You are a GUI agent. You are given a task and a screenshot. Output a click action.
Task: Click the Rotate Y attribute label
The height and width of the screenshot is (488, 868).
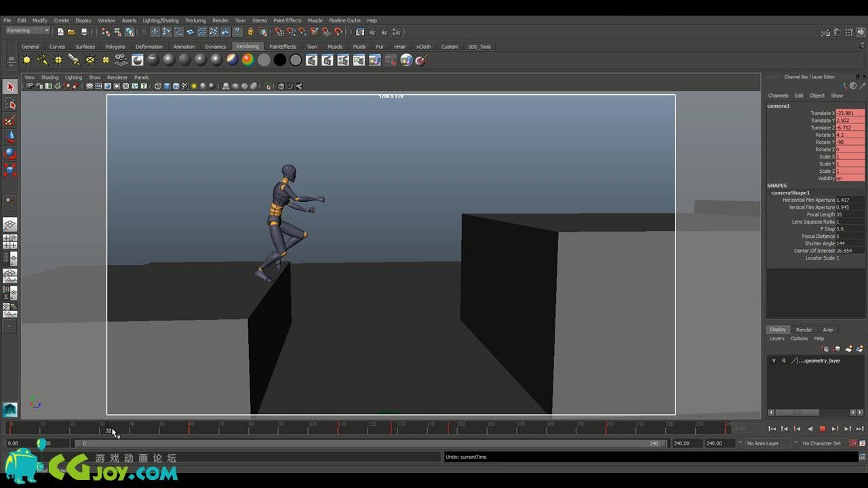pyautogui.click(x=825, y=142)
